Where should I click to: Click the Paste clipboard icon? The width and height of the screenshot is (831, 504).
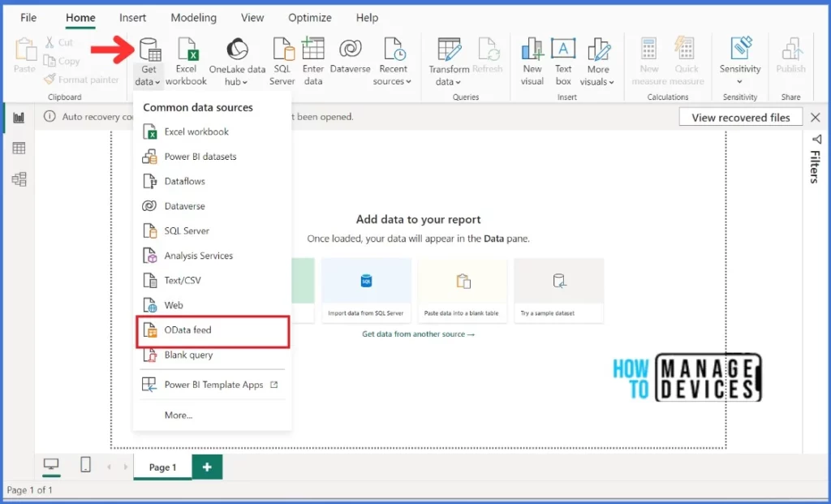(x=24, y=50)
